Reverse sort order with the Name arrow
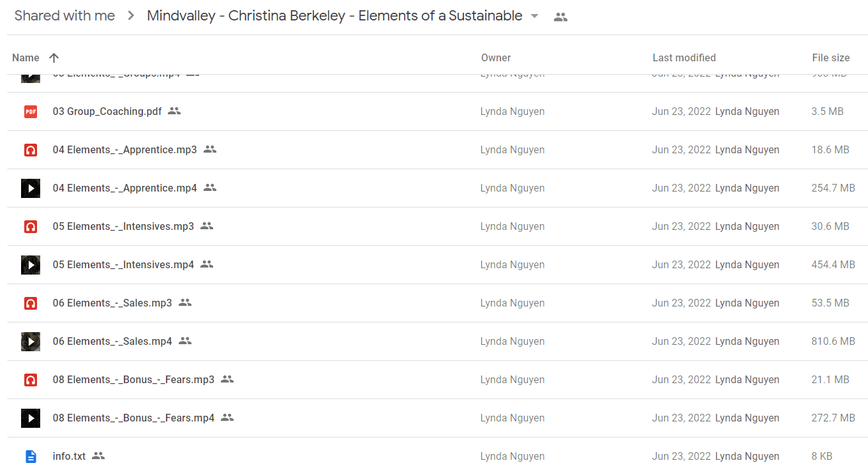Screen dimensions: 868x470 54,57
